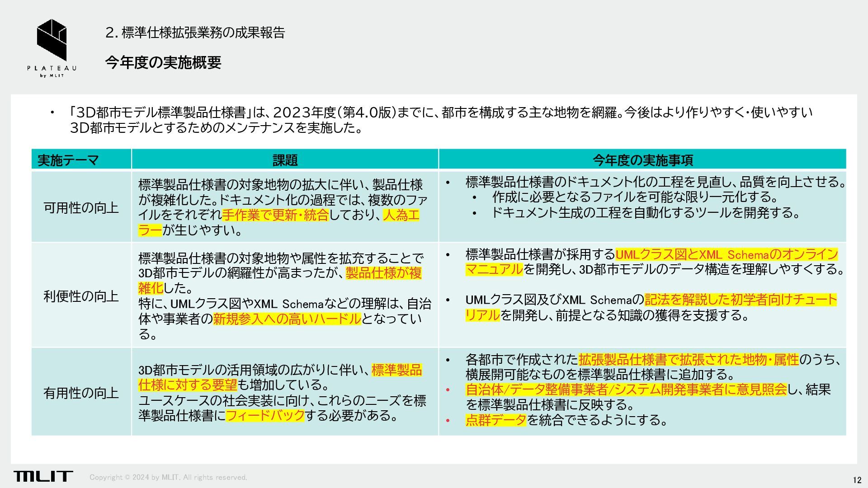
Task: Click highlighted 'UMLクラス図とXML Schemaのオンライン' text
Action: point(726,254)
